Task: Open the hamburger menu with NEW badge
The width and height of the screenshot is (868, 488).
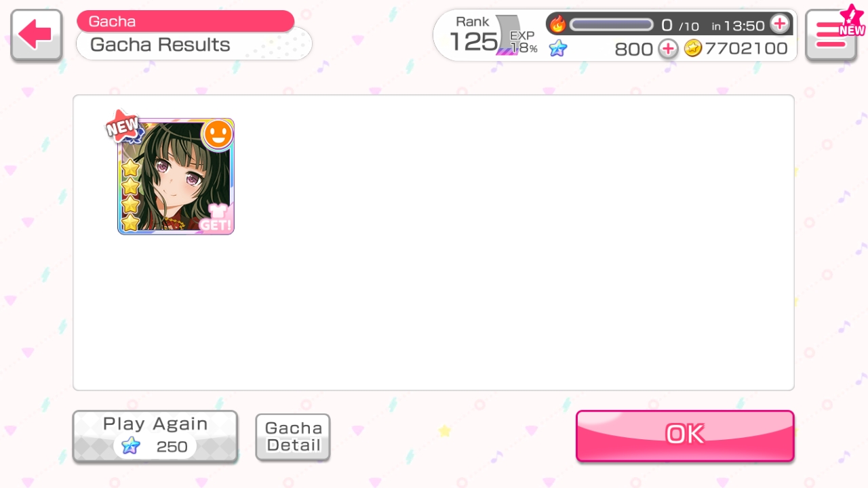Action: [831, 34]
